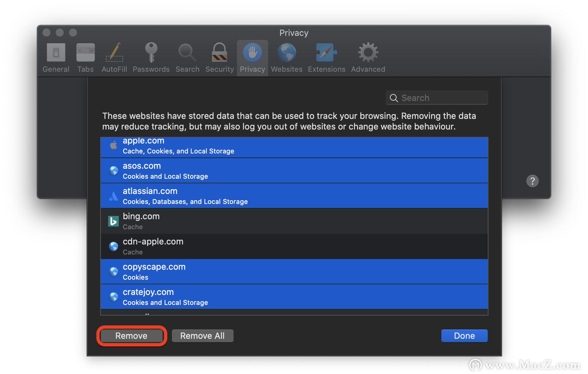Click the bing.com logo icon
This screenshot has height=374, width=588.
(x=113, y=221)
